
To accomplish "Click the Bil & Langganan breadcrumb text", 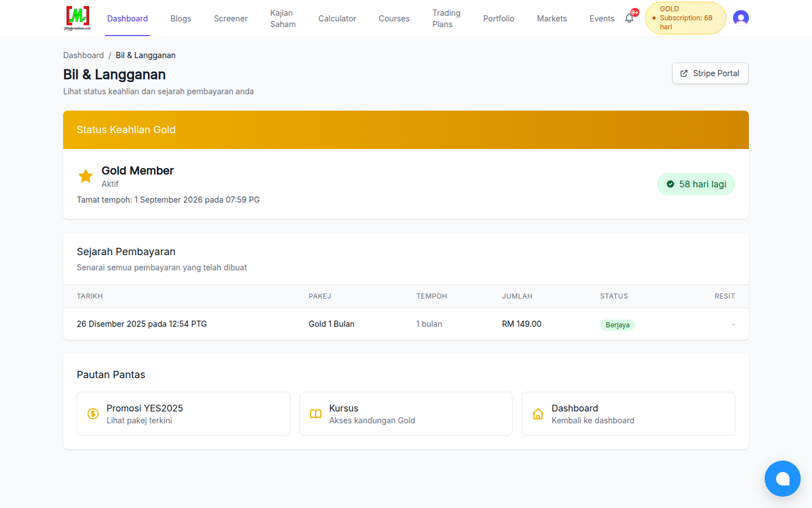I will tap(145, 55).
